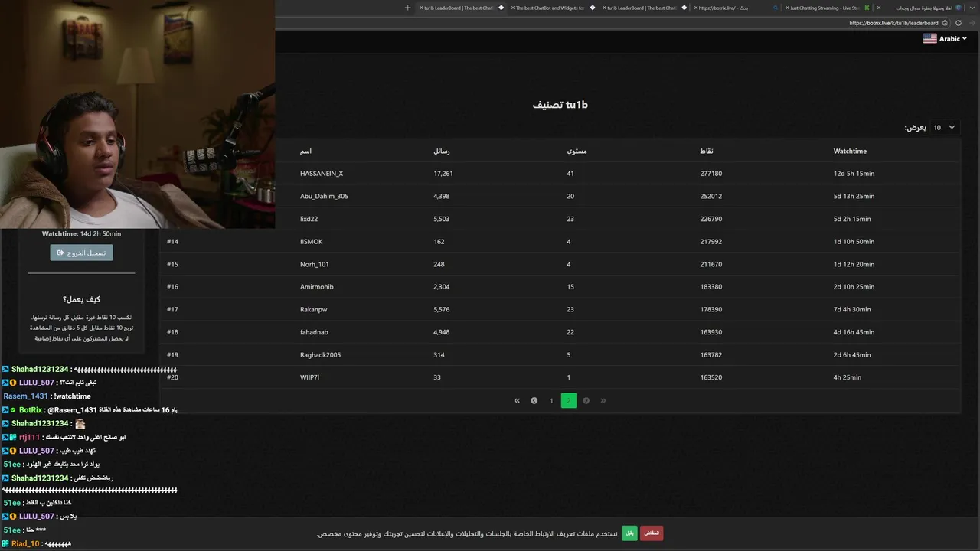
Task: Click the streamer webcam thumbnail
Action: 138,114
